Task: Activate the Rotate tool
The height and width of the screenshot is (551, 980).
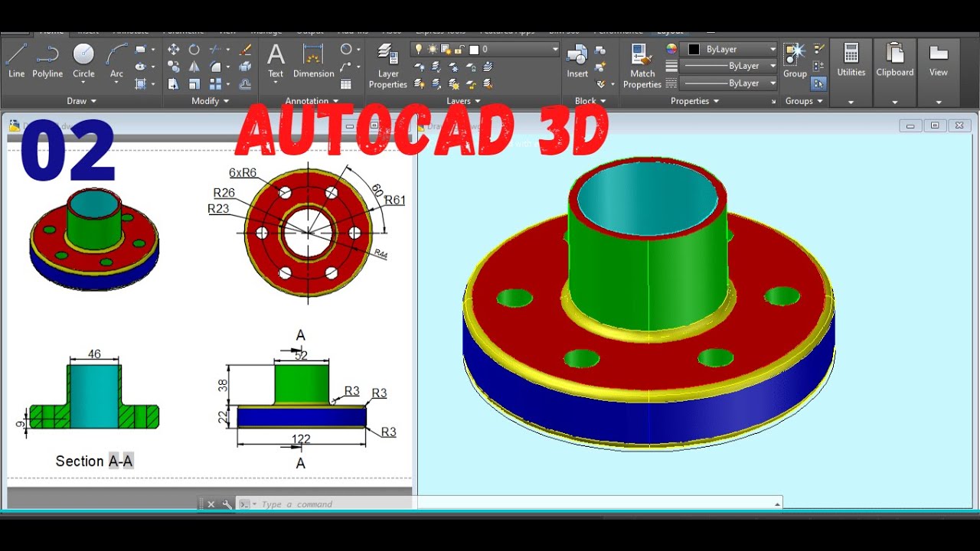Action: (194, 49)
